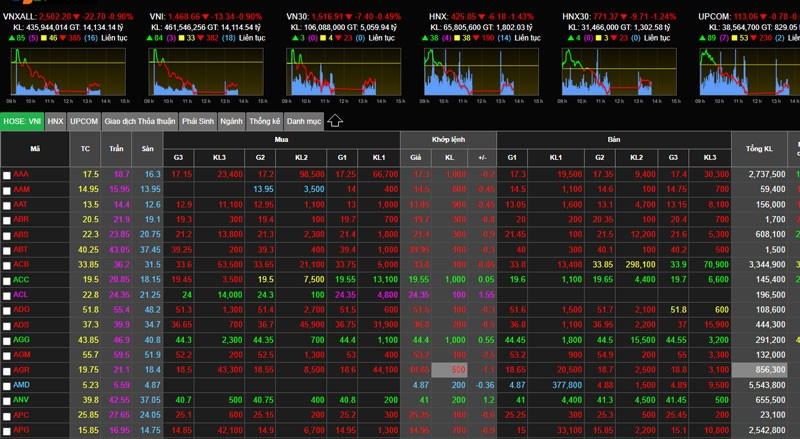Screen dimensions: 800x439
Task: Click AAA total volume 2,737,500
Action: pos(767,174)
